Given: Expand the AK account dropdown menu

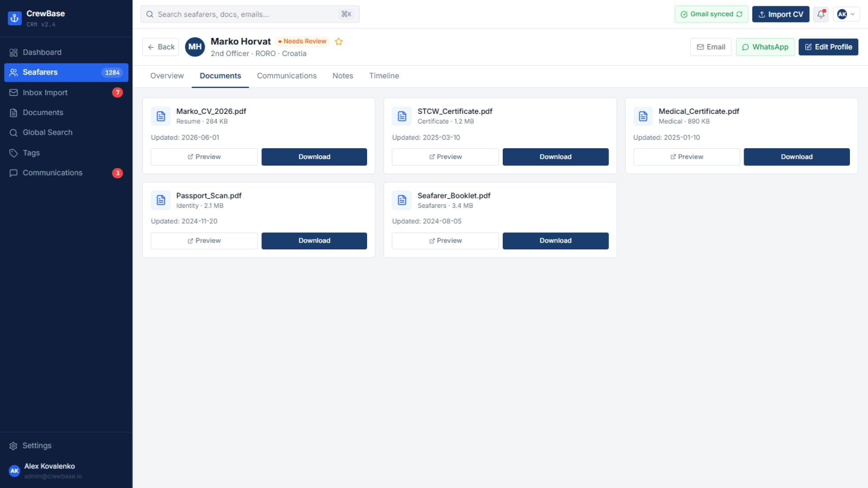Looking at the screenshot, I should click(x=846, y=14).
